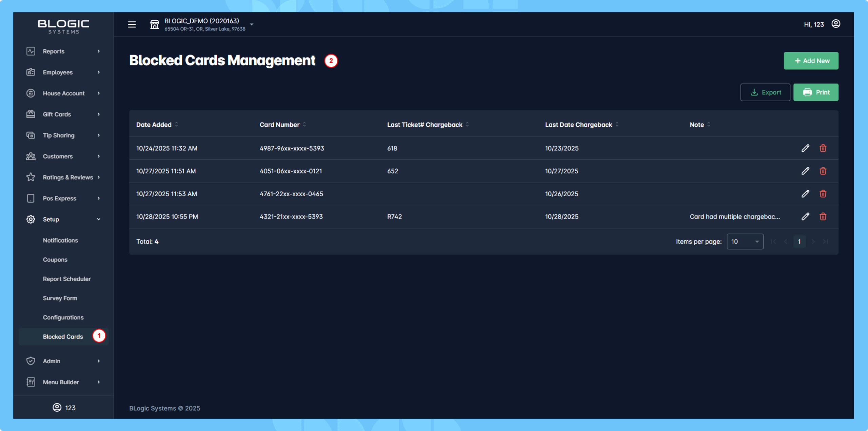Edit the blocked card ending 5393 with ticket 618
The height and width of the screenshot is (431, 868).
[x=805, y=148]
